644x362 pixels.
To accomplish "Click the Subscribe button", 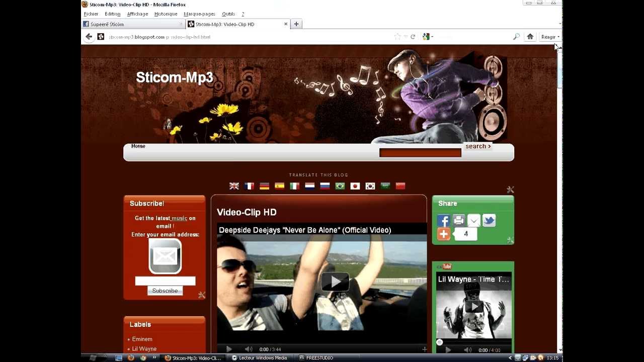I will 165,291.
